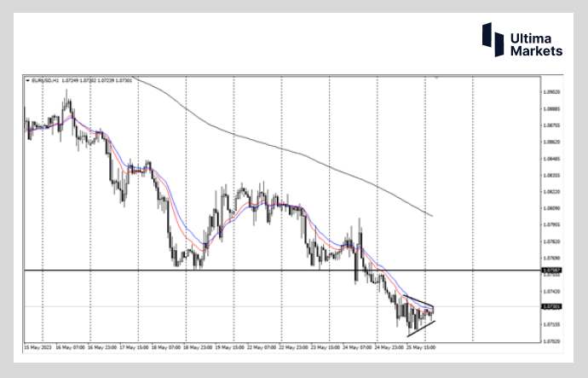The image size is (588, 378).
Task: Click the Ultima Markets brand text
Action: 536,44
